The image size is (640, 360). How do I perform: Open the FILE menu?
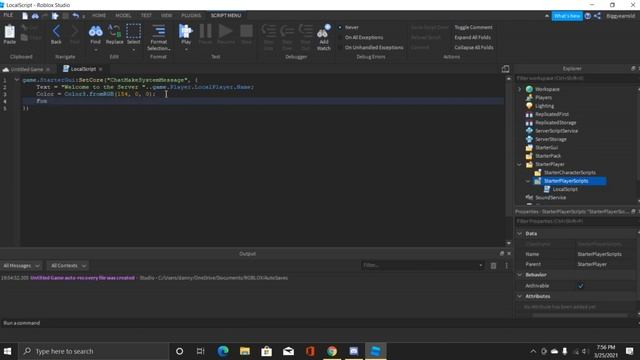8,15
